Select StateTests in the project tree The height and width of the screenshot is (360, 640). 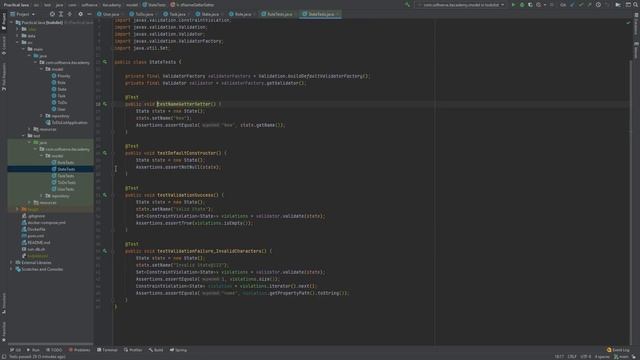pos(63,169)
